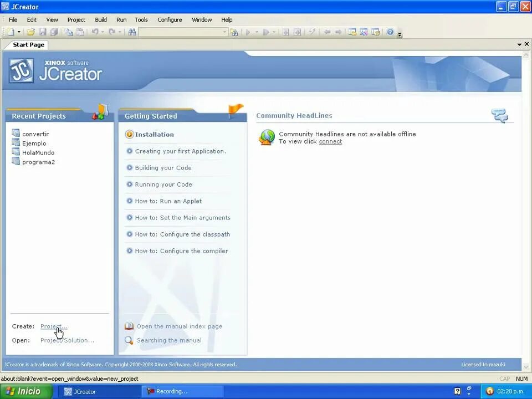Click the Copy toolbar icon

click(69, 32)
